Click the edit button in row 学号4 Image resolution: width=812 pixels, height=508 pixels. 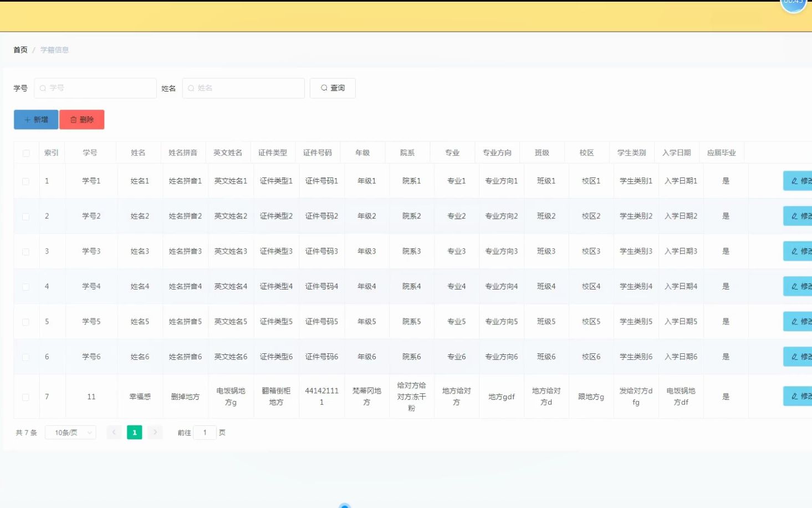click(798, 286)
